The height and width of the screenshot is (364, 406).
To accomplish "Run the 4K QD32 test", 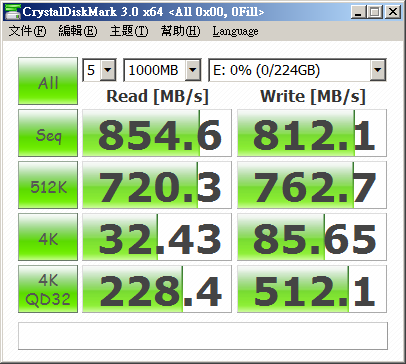I will (48, 289).
